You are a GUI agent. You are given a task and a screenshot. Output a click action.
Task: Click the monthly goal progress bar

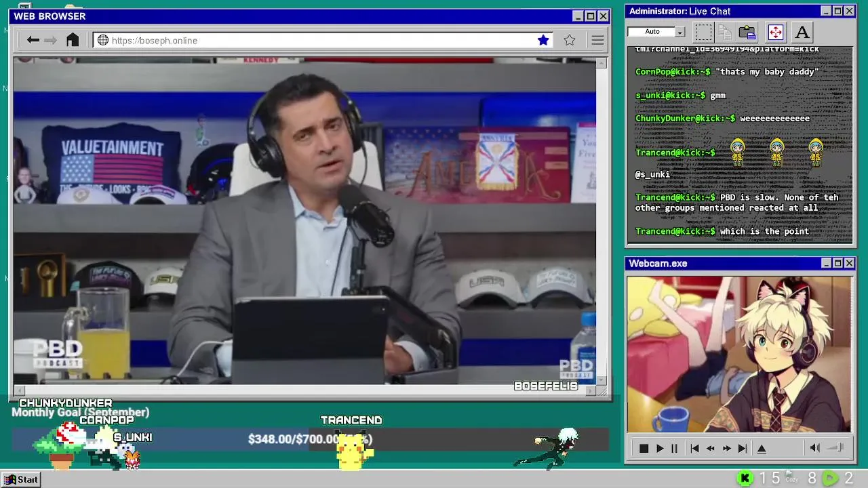310,439
